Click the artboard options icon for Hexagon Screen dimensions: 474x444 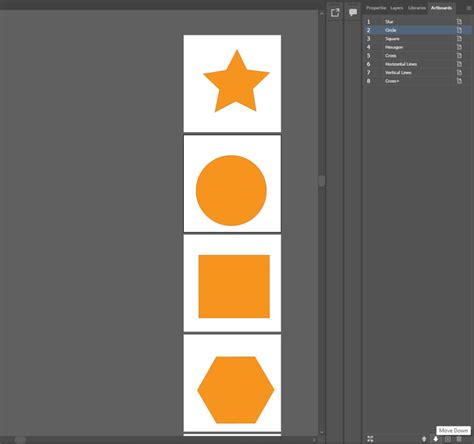tap(459, 47)
